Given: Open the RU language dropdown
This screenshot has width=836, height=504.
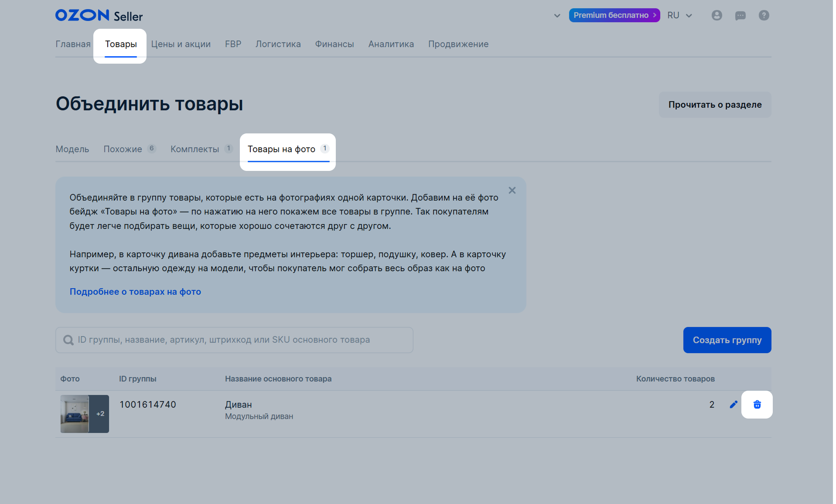Looking at the screenshot, I should (680, 15).
